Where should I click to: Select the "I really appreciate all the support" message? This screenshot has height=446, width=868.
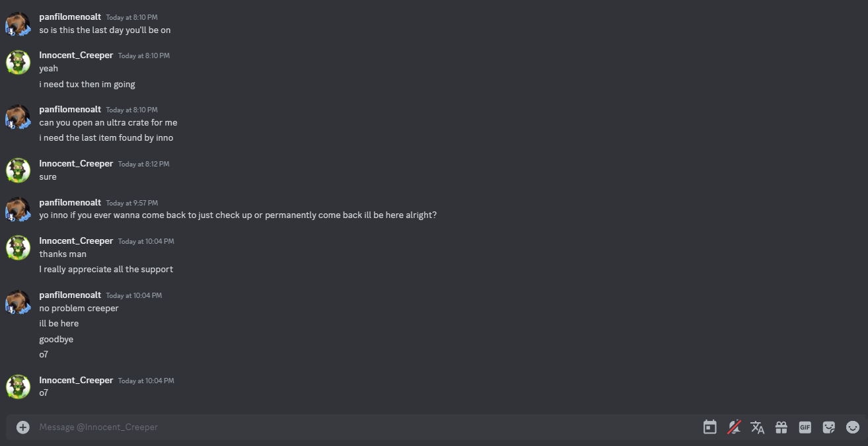[x=106, y=270]
